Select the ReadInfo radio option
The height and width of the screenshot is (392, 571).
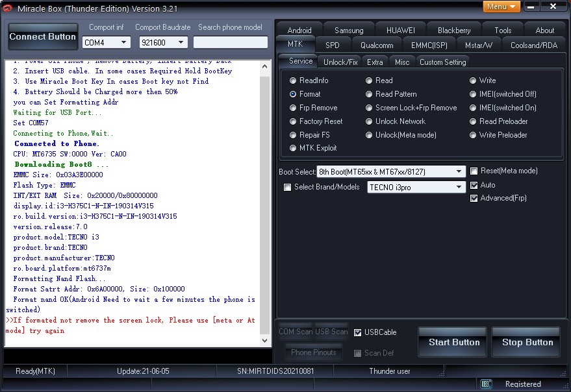click(309, 80)
